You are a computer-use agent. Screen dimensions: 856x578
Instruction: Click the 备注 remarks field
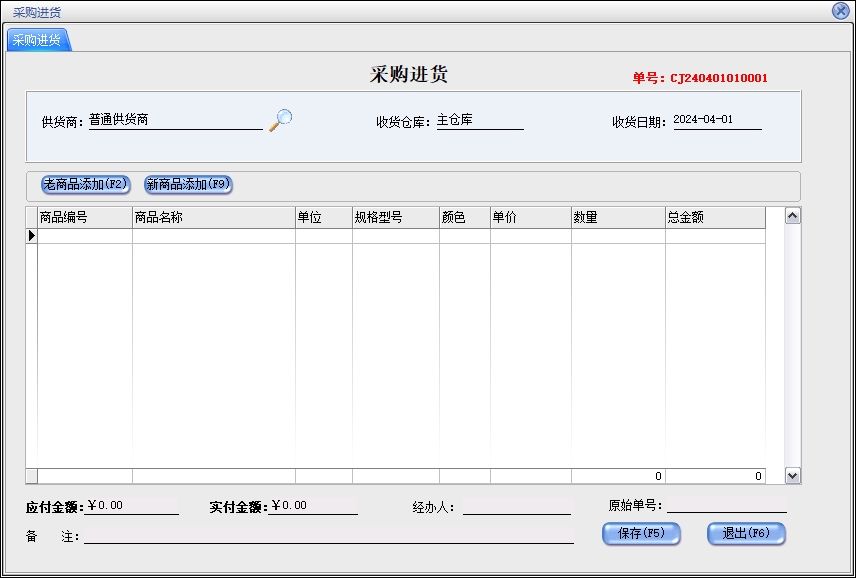coord(329,537)
